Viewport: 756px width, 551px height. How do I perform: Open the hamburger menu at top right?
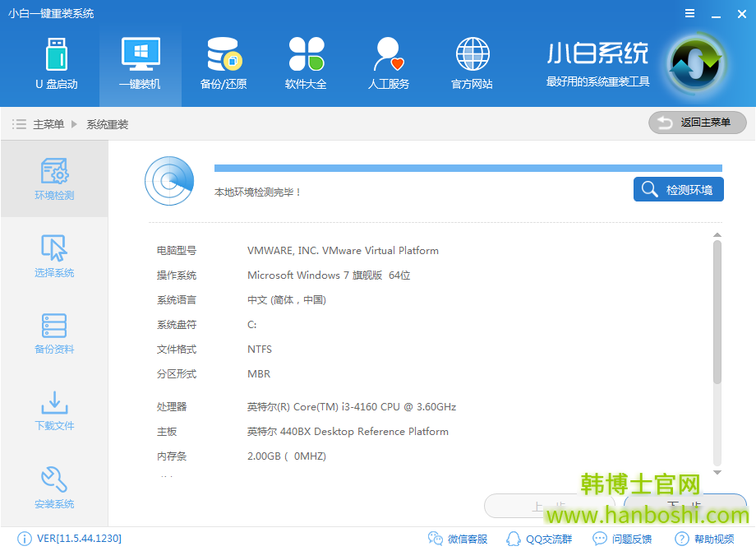tap(689, 13)
